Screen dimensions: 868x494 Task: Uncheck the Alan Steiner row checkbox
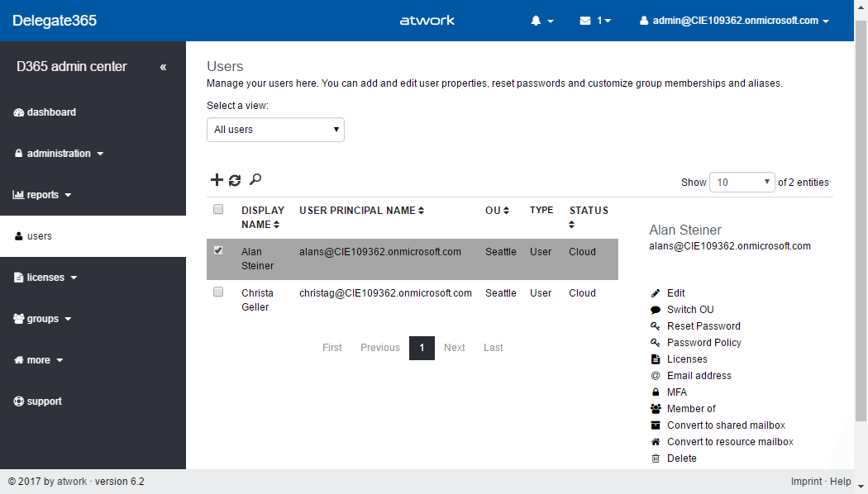218,250
